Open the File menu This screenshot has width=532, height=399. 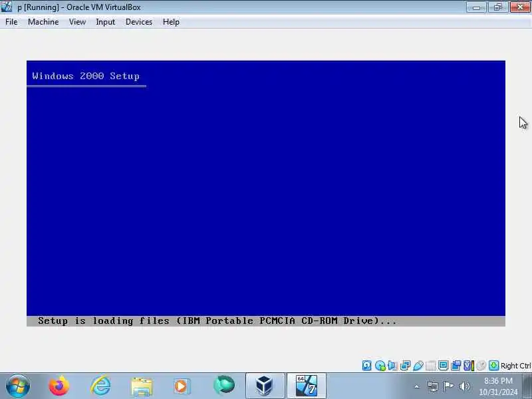pyautogui.click(x=11, y=22)
